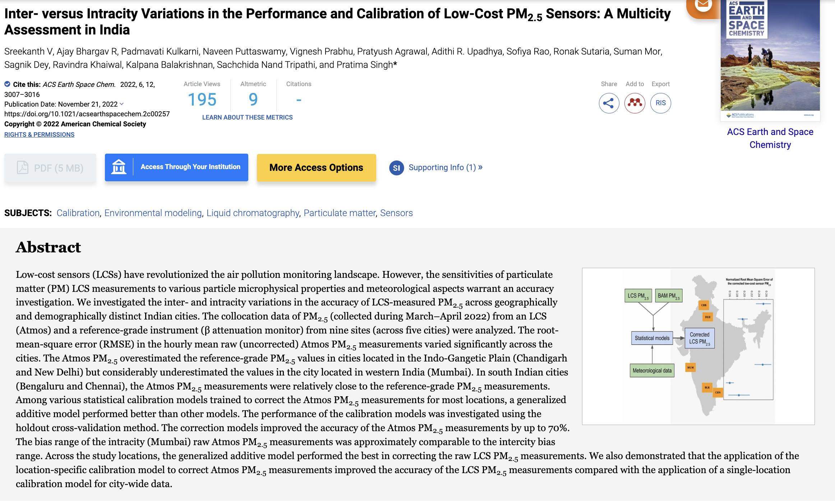
Task: Click the blue checkmark beside Cite this
Action: point(7,84)
